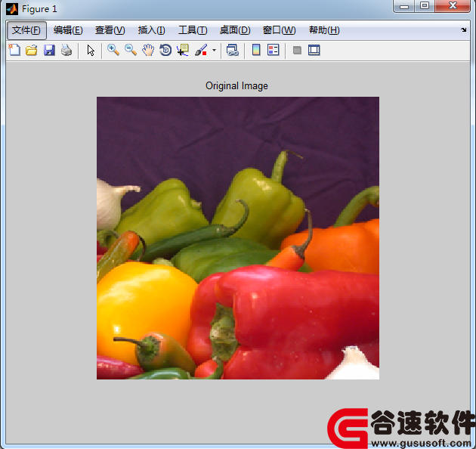
Task: Select the Rotate 3D tool
Action: (x=165, y=50)
